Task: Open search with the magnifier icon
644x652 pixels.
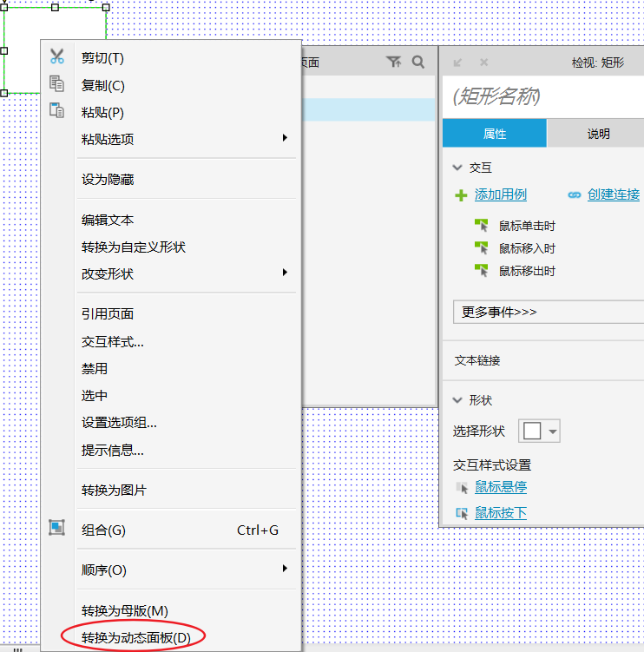Action: pos(418,62)
